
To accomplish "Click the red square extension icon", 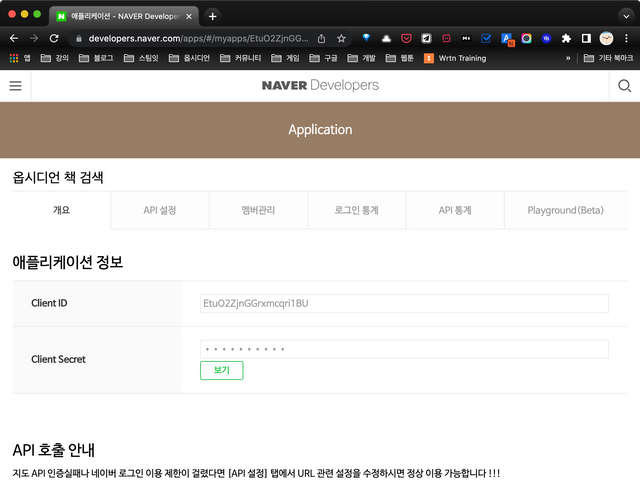I will tap(446, 38).
